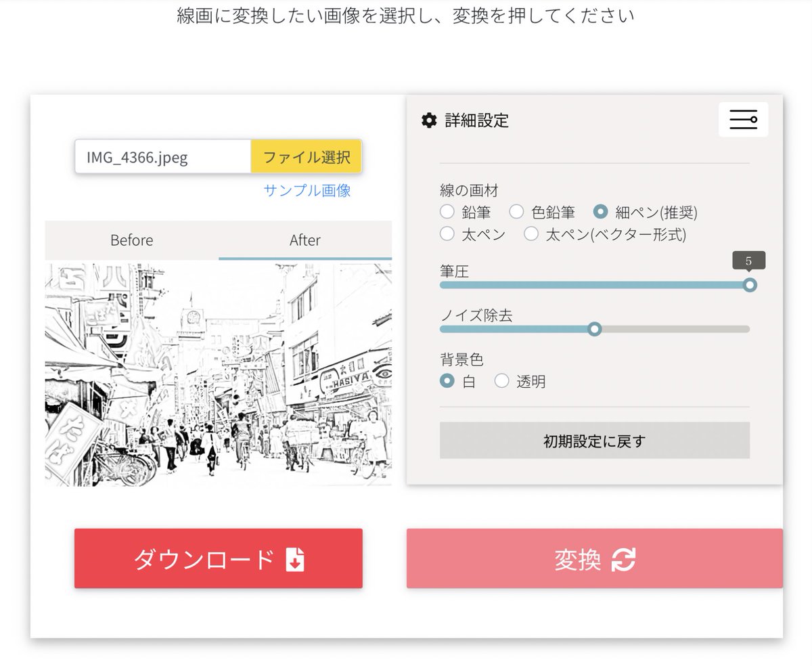Click 初期設定に戻す reset button

[x=595, y=441]
